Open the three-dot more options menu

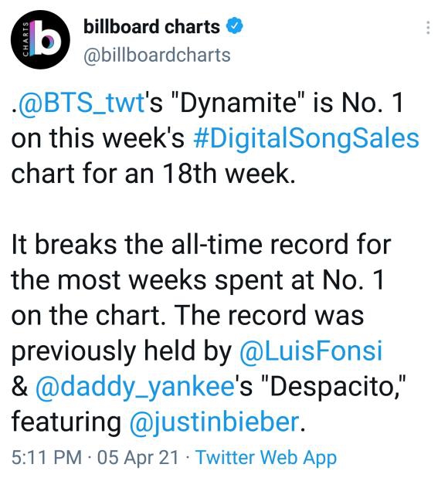click(428, 28)
